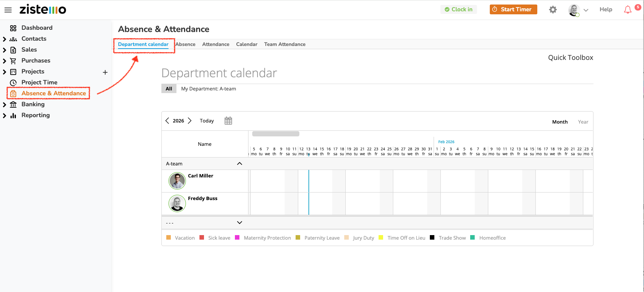Expand the '- - -' group row

[239, 223]
